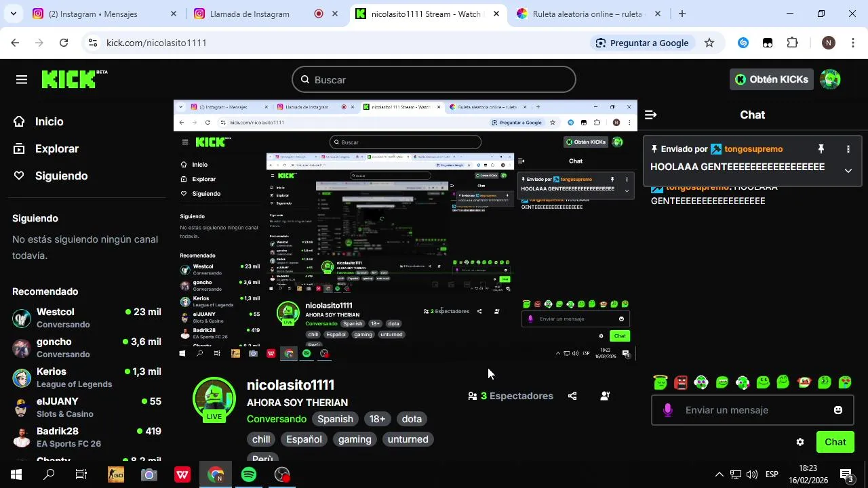Click the Preguntar a Google button
This screenshot has height=488, width=868.
click(642, 43)
